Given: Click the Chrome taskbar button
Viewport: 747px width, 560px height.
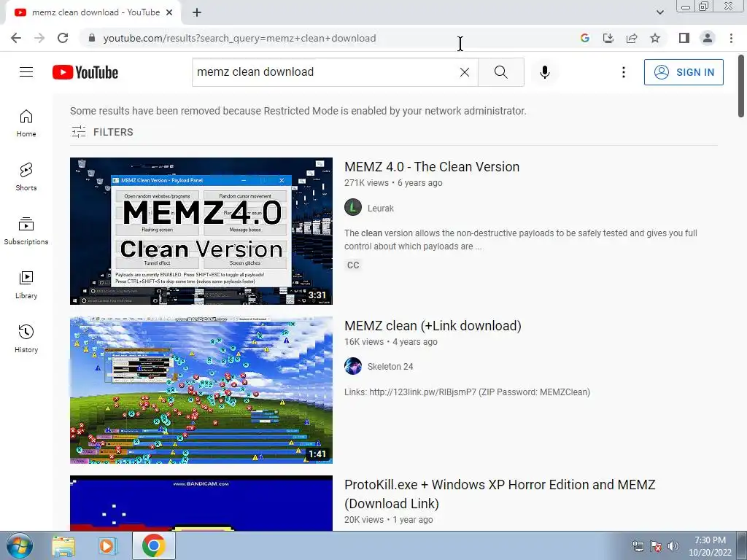Looking at the screenshot, I should 153,545.
